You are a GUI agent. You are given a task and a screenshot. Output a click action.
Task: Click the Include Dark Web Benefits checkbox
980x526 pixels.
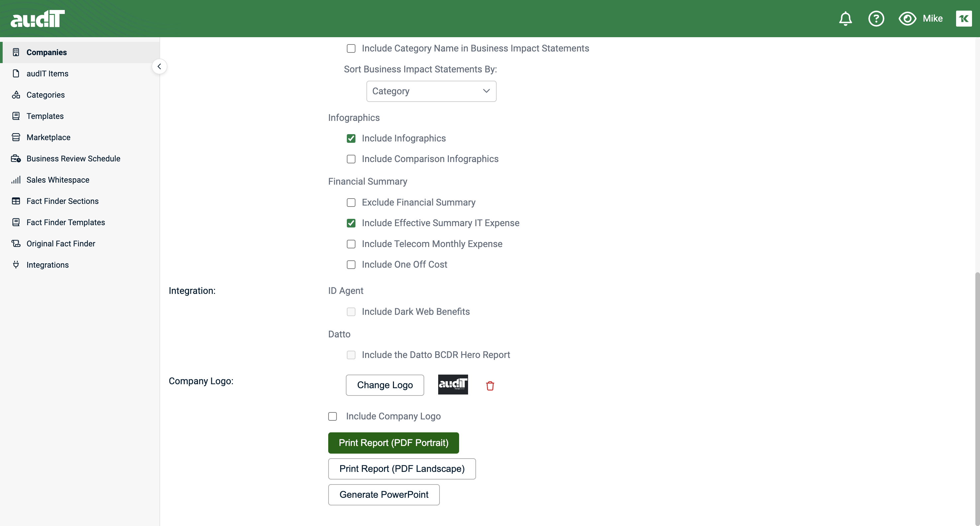351,312
